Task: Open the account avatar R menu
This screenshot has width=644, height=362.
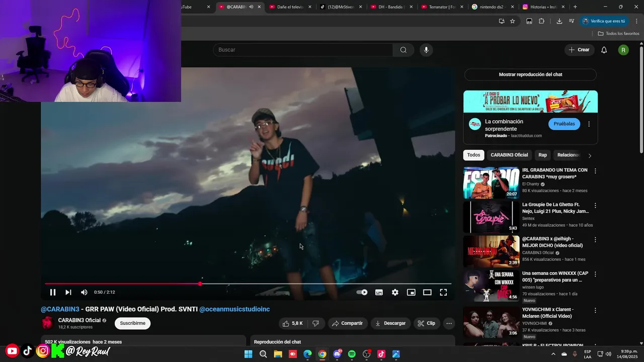Action: pos(623,50)
